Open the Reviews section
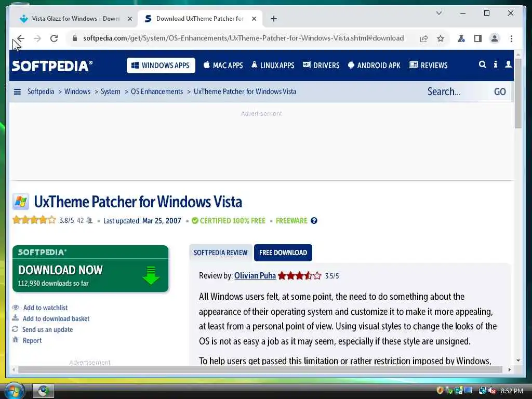The image size is (532, 399). (x=428, y=65)
